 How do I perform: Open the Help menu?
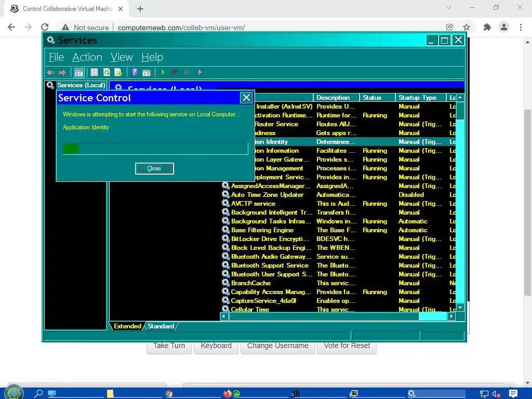coord(152,57)
